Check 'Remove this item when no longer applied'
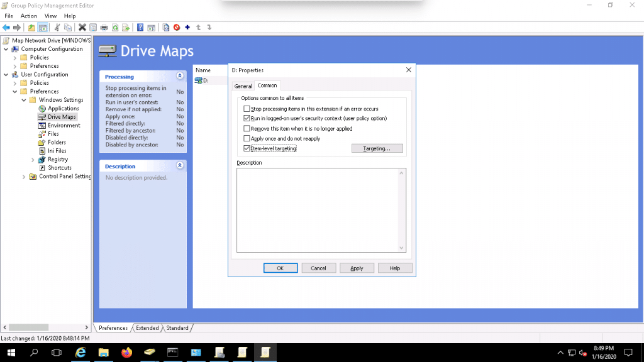Viewport: 644px width, 362px height. [x=247, y=128]
